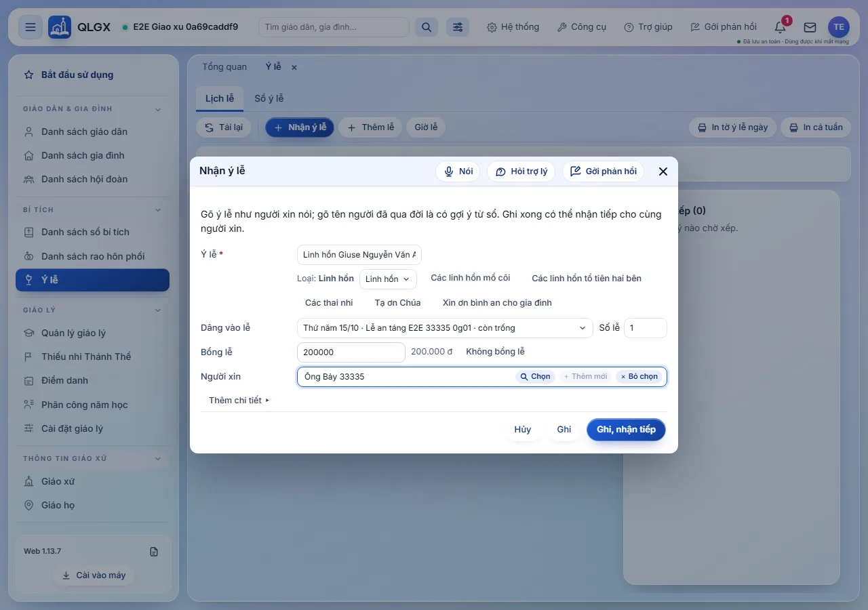This screenshot has height=610, width=868.
Task: Open the Trợ giúp menu
Action: coord(648,27)
